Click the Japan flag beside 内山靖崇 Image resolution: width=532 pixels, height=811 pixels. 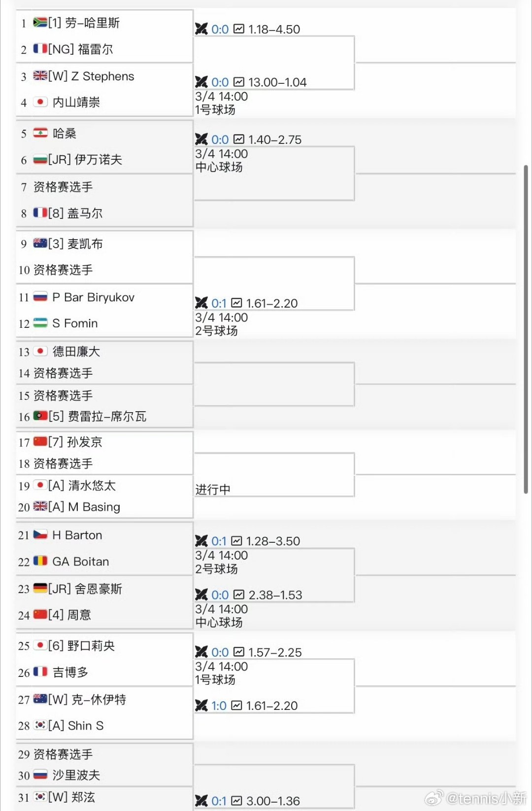point(39,103)
